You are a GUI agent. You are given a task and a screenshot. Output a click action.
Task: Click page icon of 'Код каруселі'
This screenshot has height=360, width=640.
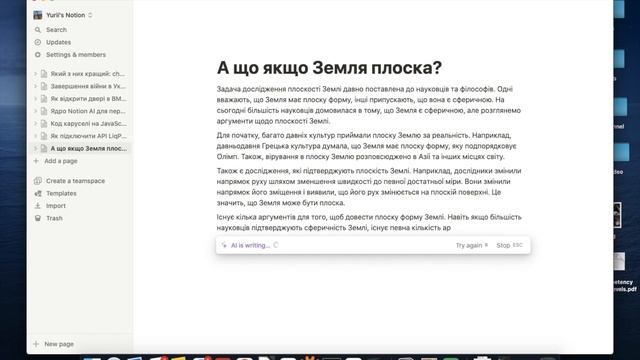[44, 124]
